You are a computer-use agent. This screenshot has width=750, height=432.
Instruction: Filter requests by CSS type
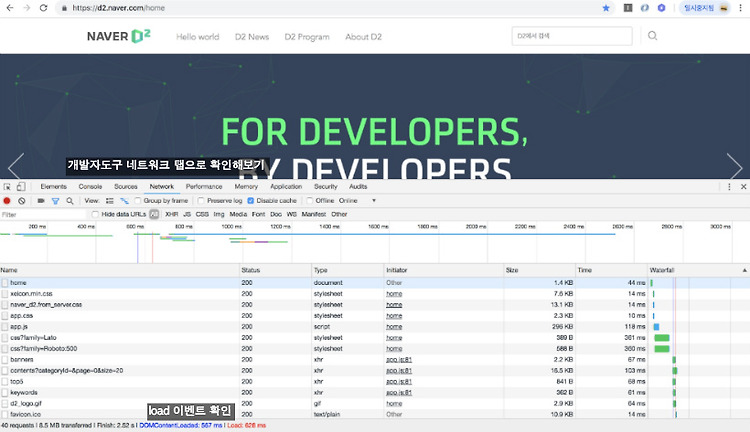[x=202, y=214]
